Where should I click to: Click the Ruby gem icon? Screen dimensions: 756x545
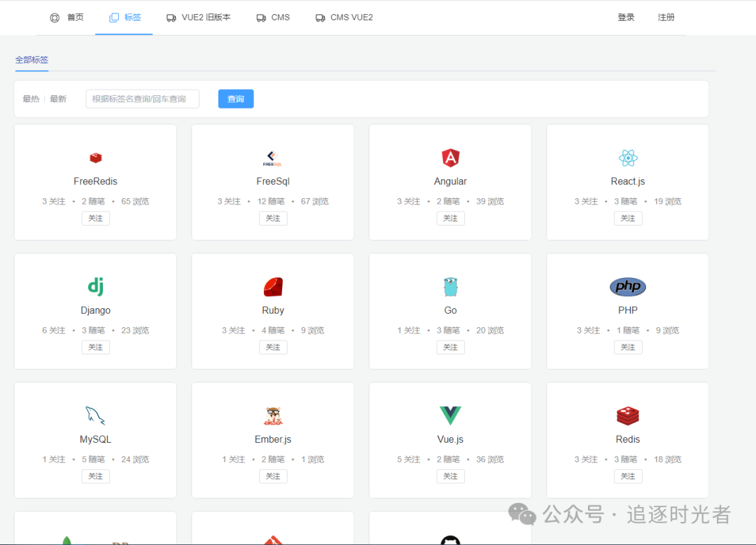tap(272, 286)
